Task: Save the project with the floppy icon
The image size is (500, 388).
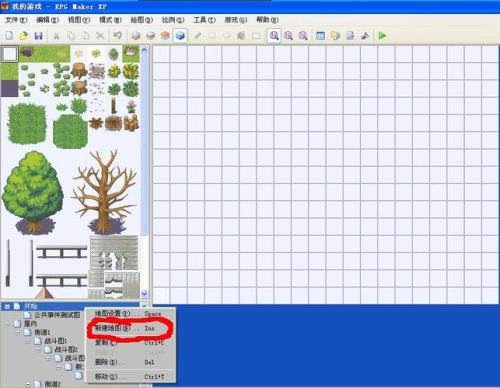Action: (38, 35)
